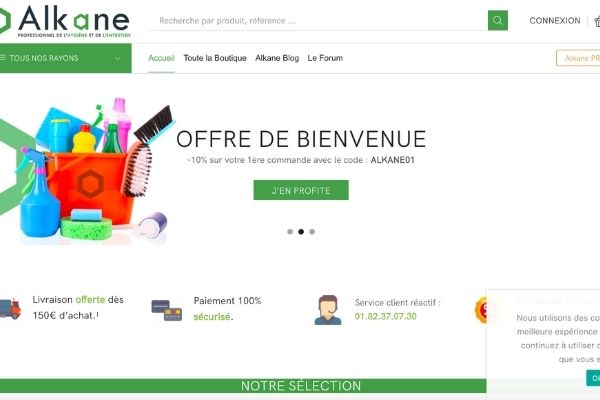This screenshot has width=600, height=400.
Task: Open the shopping basket icon
Action: click(x=597, y=21)
